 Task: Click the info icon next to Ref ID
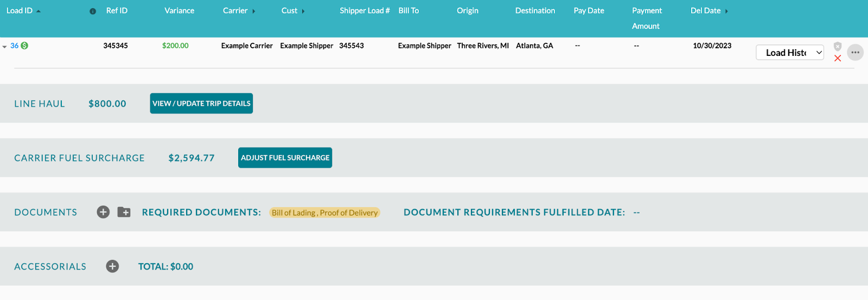(x=93, y=11)
